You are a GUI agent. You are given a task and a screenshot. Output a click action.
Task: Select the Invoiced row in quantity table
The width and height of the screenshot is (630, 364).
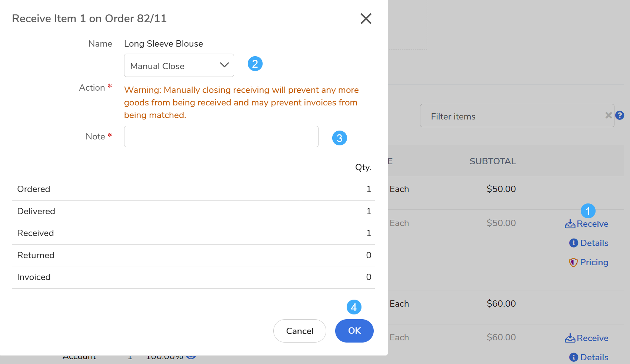193,277
